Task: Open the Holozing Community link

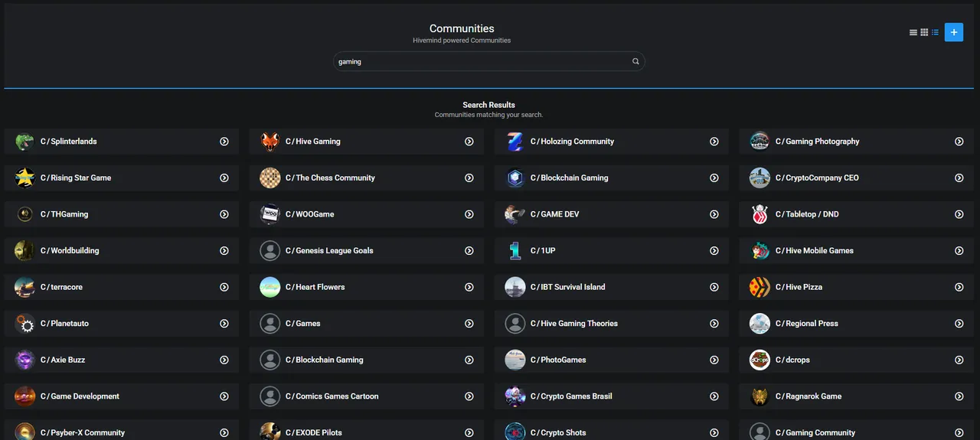Action: point(572,142)
